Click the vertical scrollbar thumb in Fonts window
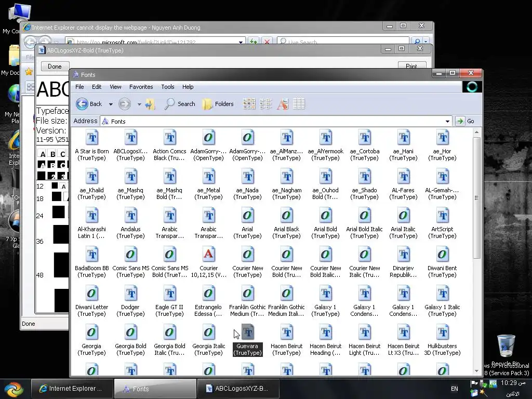Viewport: 532px width, 399px height. (476, 198)
